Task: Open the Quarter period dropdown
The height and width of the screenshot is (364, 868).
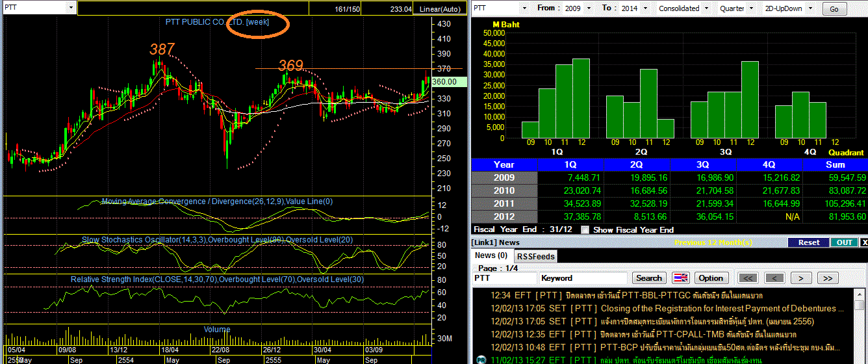Action: [752, 8]
